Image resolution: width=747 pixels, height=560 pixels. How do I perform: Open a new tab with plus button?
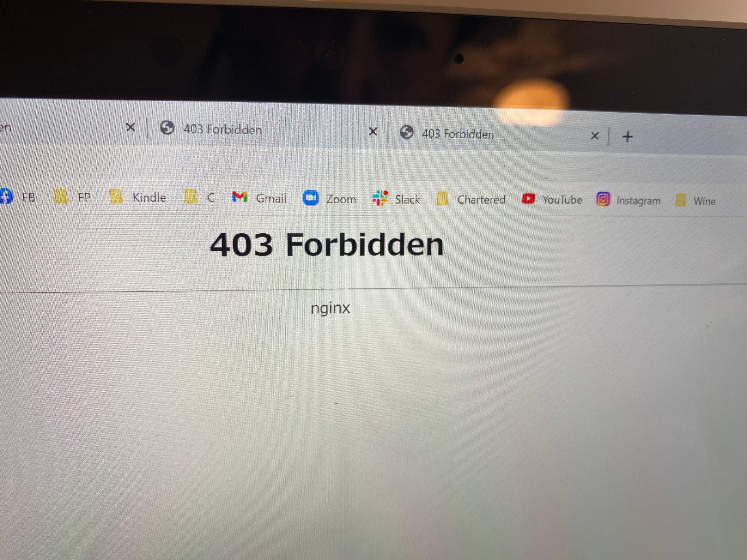tap(628, 137)
